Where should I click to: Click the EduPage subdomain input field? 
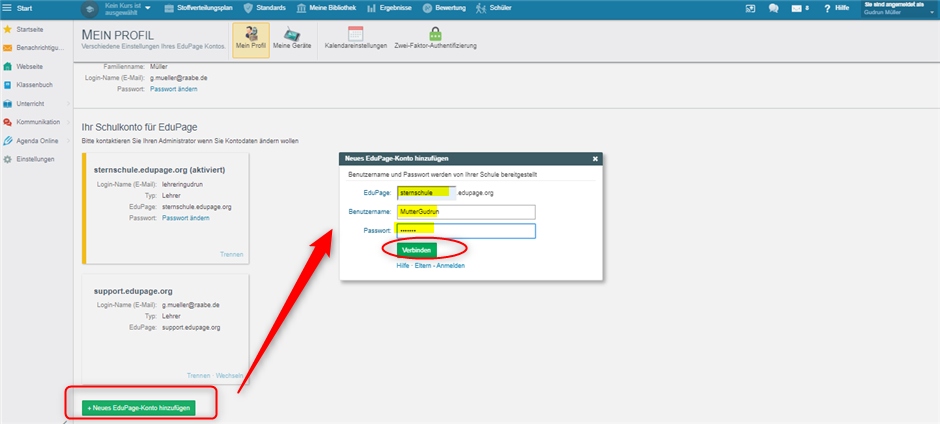click(426, 193)
